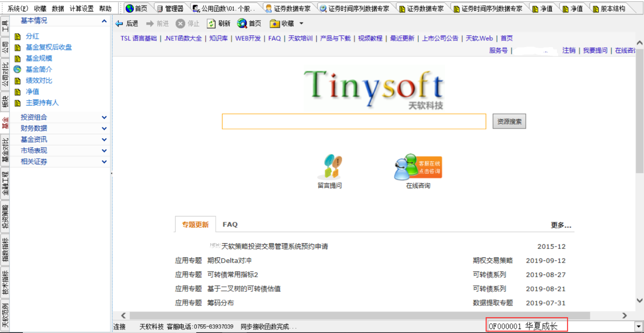Image resolution: width=644 pixels, height=333 pixels.
Task: Select the icon beside 基金规模
Action: coord(18,59)
